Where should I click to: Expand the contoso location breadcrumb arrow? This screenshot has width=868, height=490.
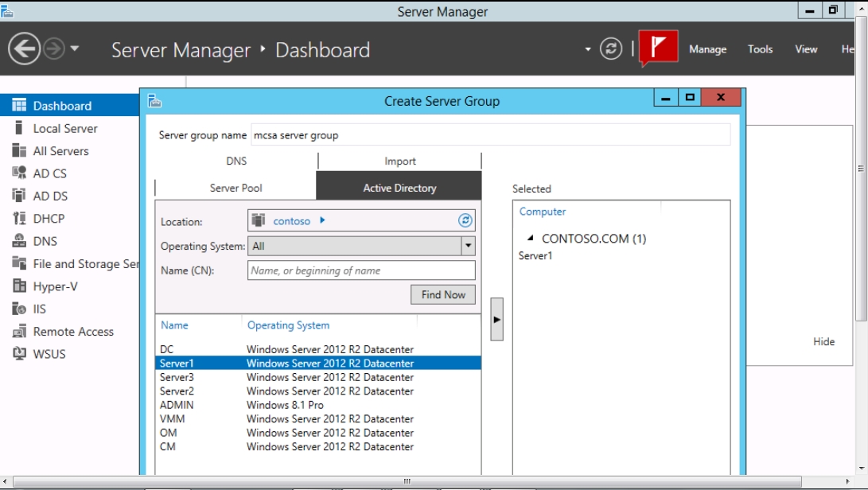pos(322,220)
